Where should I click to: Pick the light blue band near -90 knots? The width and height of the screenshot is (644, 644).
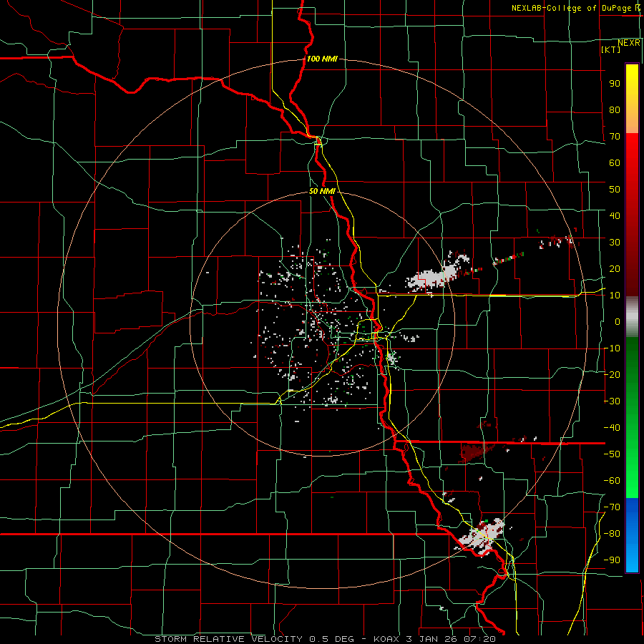coord(632,559)
